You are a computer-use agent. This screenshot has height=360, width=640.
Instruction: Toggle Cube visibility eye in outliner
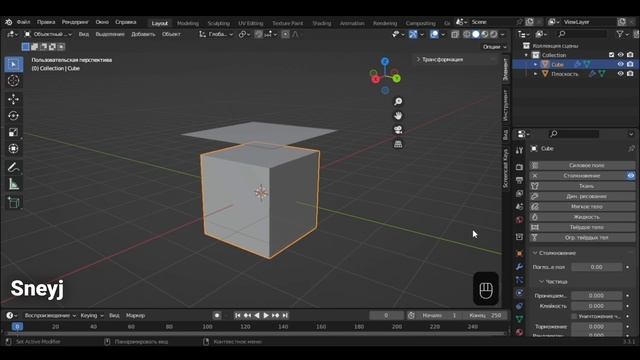tap(620, 64)
